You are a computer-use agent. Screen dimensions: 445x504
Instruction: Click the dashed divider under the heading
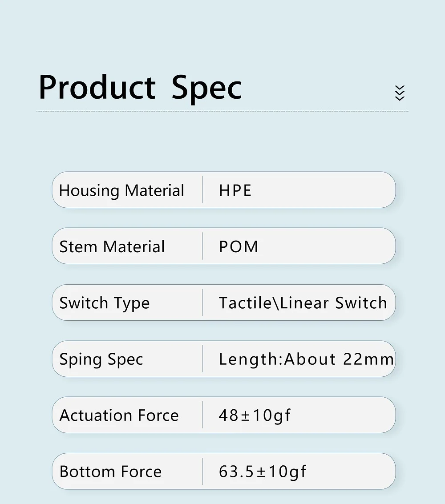[x=222, y=111]
